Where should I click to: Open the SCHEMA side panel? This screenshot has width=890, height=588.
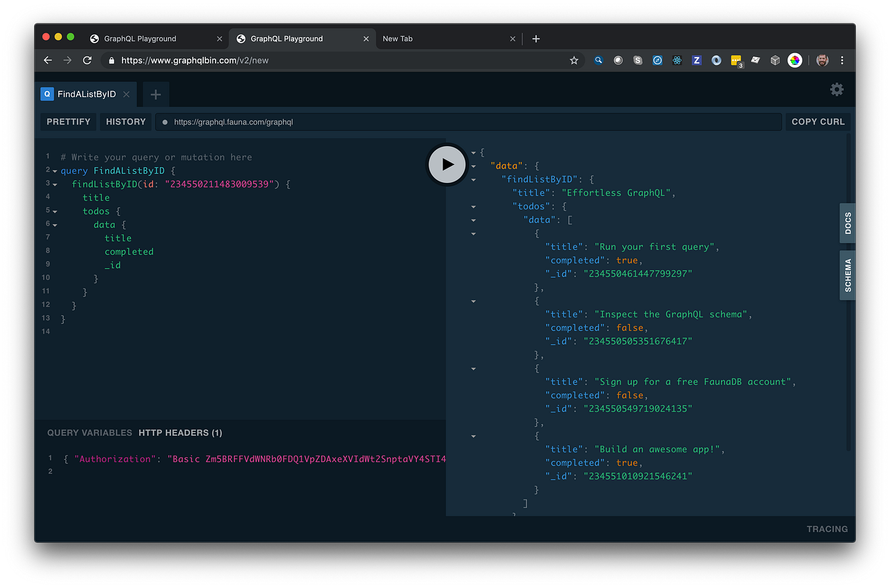point(847,275)
